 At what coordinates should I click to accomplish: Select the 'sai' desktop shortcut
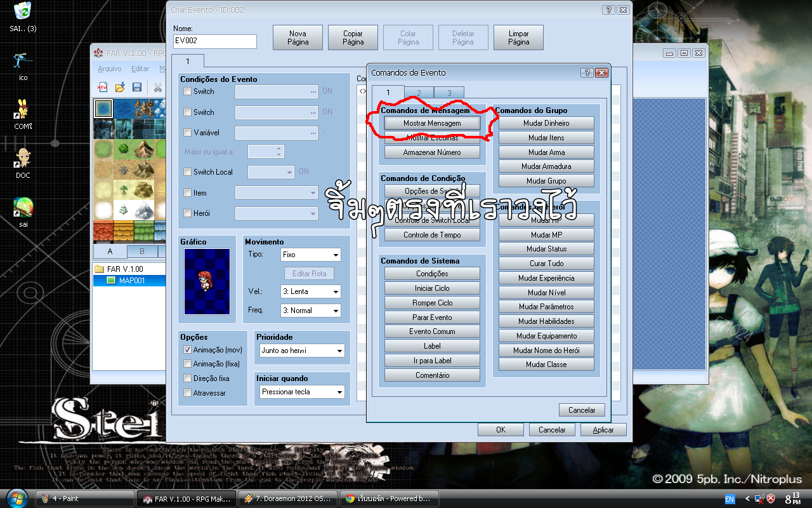23,212
